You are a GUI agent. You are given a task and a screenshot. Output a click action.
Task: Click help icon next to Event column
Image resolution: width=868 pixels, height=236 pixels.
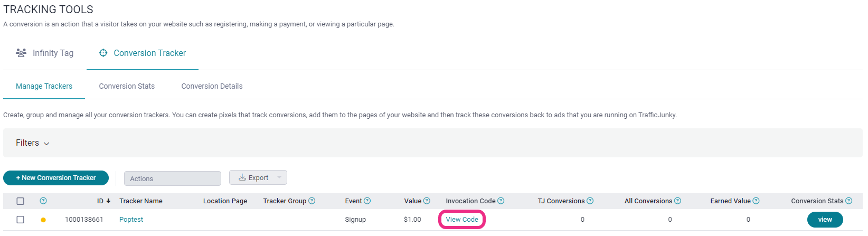click(x=367, y=201)
